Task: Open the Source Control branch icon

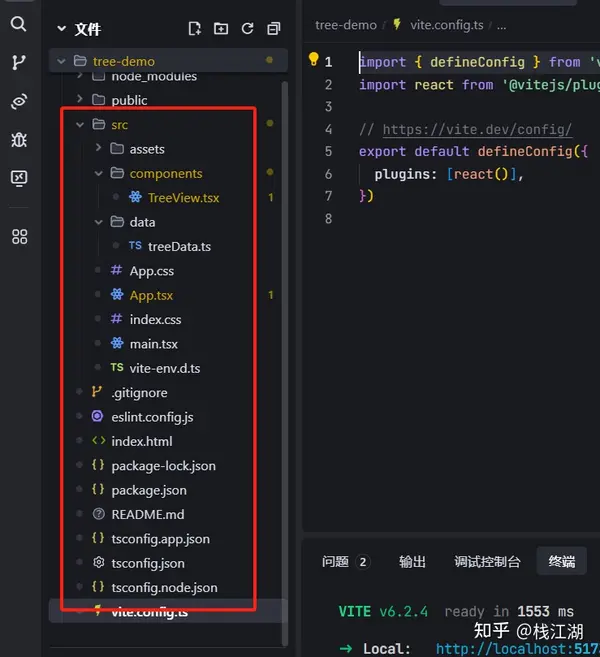Action: click(18, 62)
